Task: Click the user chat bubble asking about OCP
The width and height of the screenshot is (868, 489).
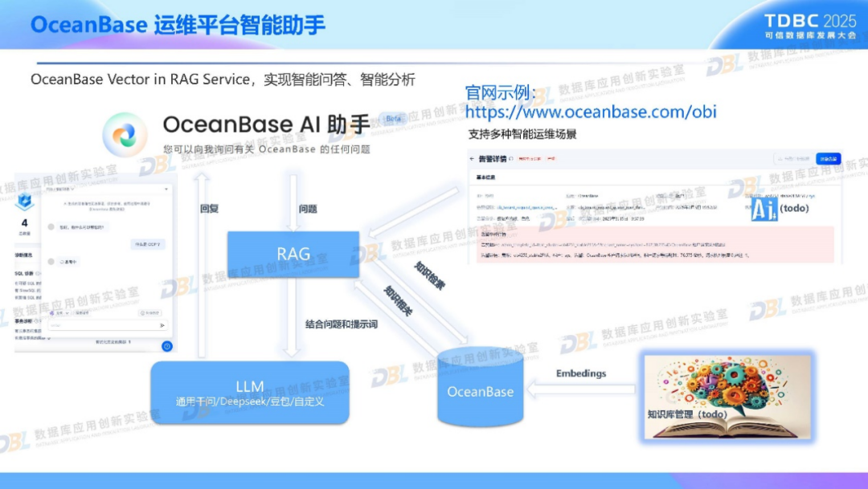Action: pyautogui.click(x=148, y=244)
